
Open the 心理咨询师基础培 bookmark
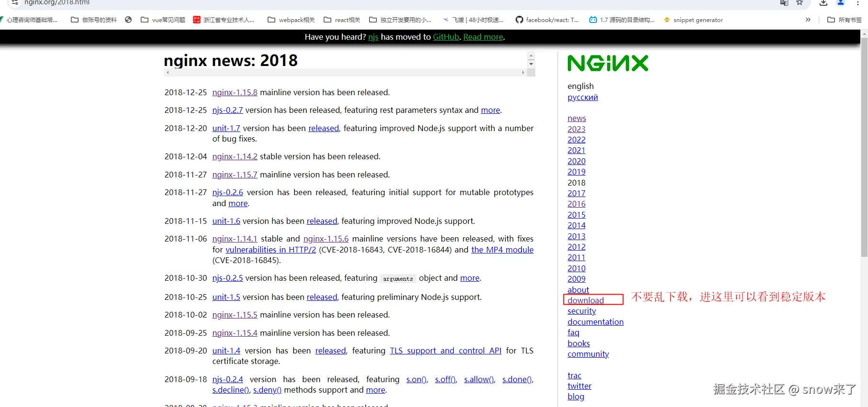[29, 20]
